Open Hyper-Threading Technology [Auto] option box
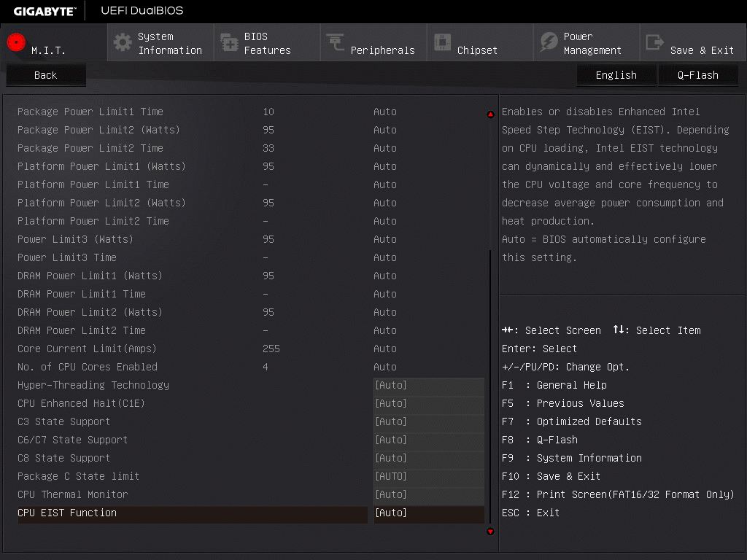The height and width of the screenshot is (560, 747). [x=429, y=385]
